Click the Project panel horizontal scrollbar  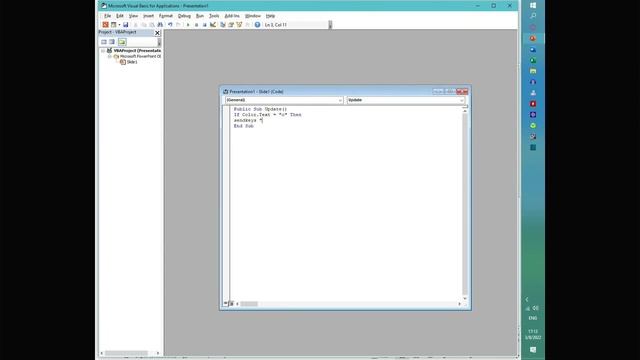click(127, 353)
